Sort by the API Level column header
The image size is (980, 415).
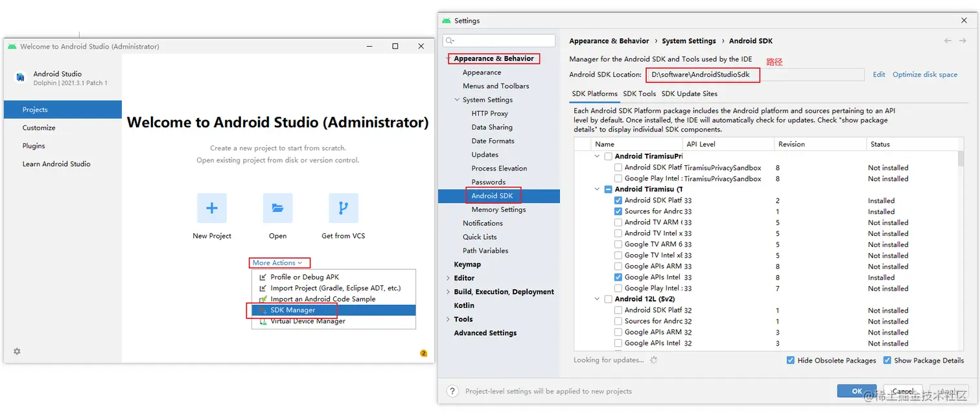tap(729, 144)
